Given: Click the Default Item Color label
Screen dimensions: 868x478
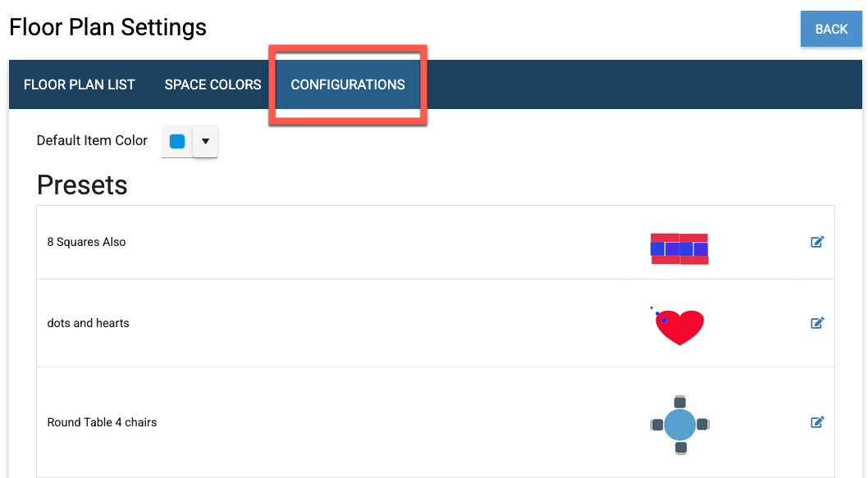Looking at the screenshot, I should pyautogui.click(x=92, y=140).
